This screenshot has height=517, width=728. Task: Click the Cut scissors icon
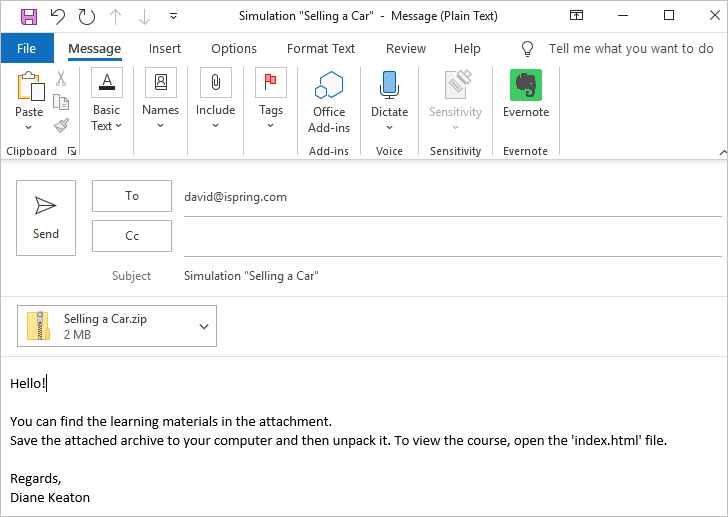pyautogui.click(x=61, y=79)
